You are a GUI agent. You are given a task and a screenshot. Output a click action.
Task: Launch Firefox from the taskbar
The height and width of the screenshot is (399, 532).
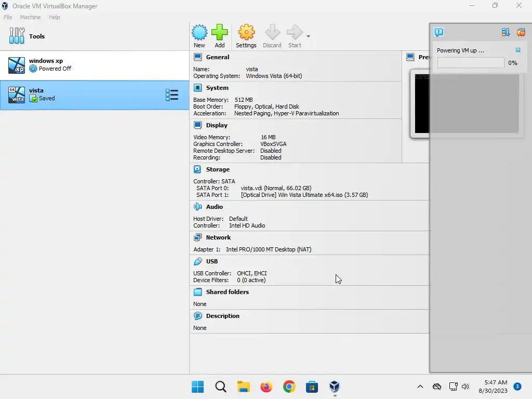pos(267,387)
